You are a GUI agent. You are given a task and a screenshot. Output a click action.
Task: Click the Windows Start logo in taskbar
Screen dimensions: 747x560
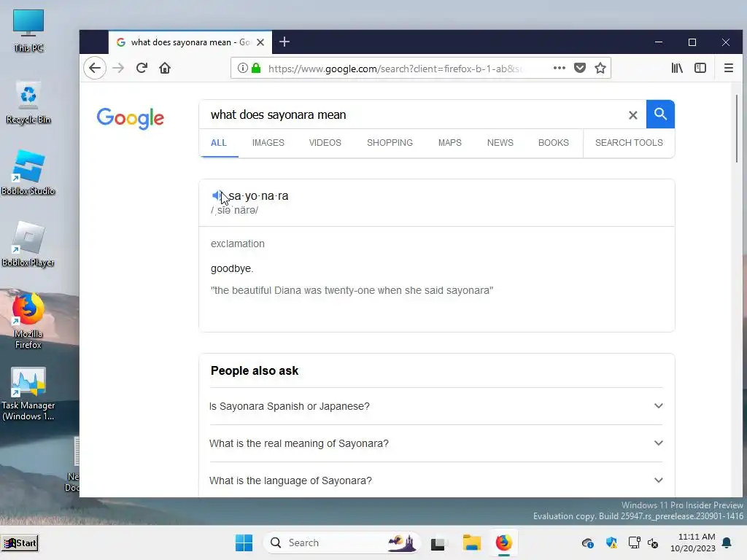244,542
